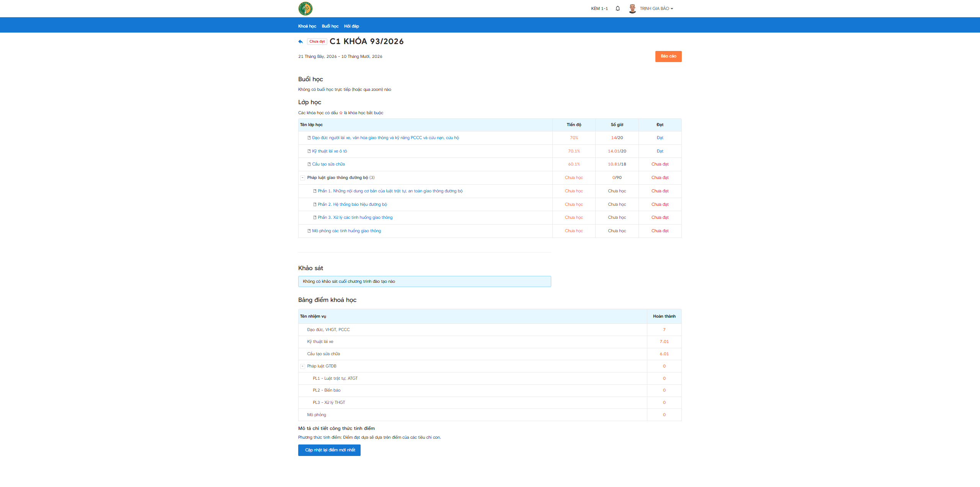This screenshot has height=487, width=980.
Task: Click Đạt status in Kỹ thuật lái xe row
Action: (660, 151)
